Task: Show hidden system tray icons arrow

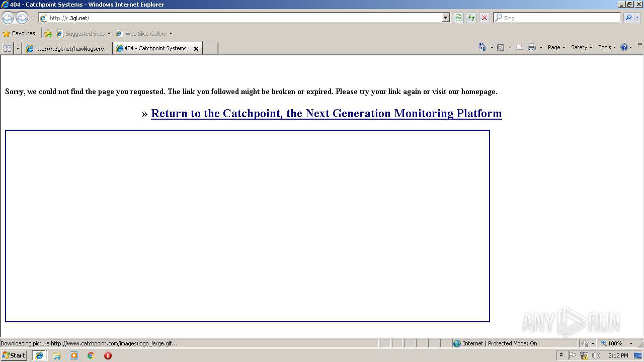Action: [x=561, y=355]
